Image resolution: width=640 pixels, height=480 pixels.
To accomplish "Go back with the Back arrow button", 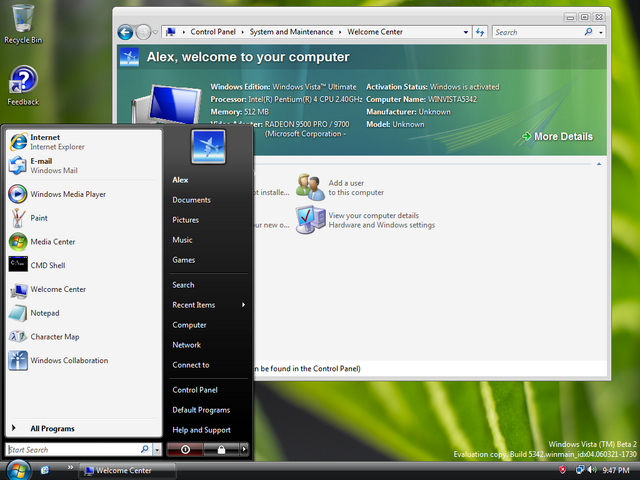I will (x=125, y=32).
